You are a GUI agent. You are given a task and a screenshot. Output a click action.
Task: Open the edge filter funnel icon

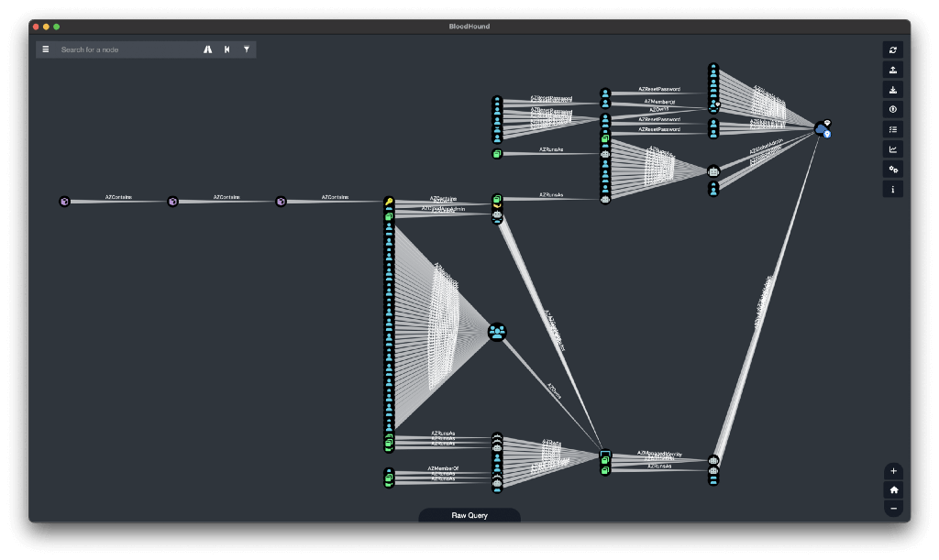click(x=247, y=49)
